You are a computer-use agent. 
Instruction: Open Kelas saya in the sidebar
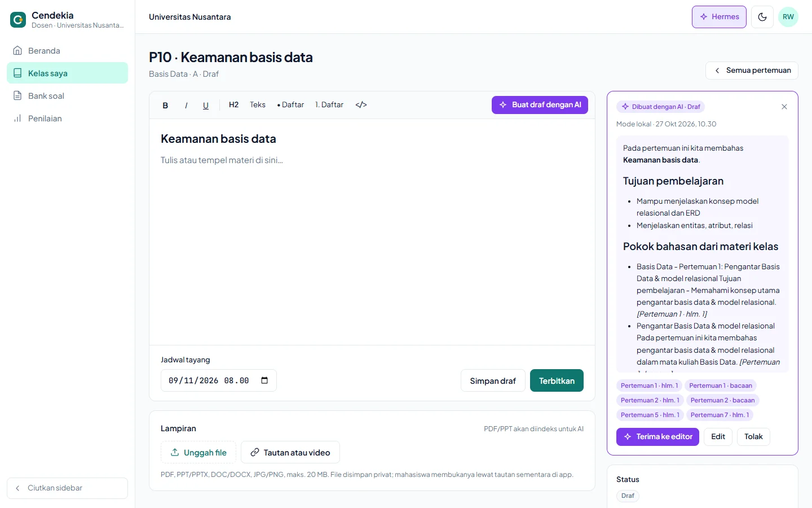67,73
